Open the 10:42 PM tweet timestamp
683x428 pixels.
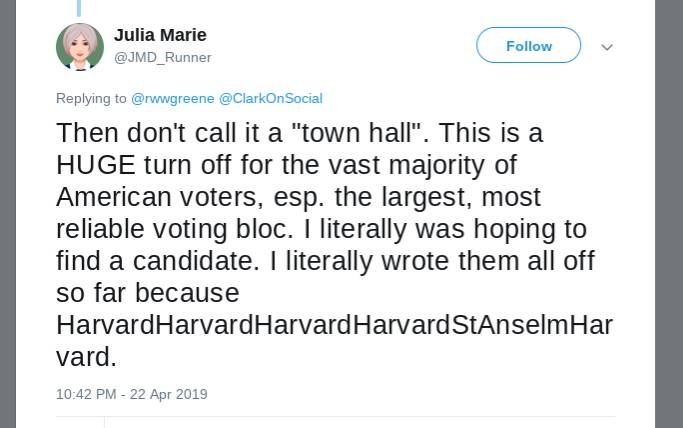click(x=86, y=394)
